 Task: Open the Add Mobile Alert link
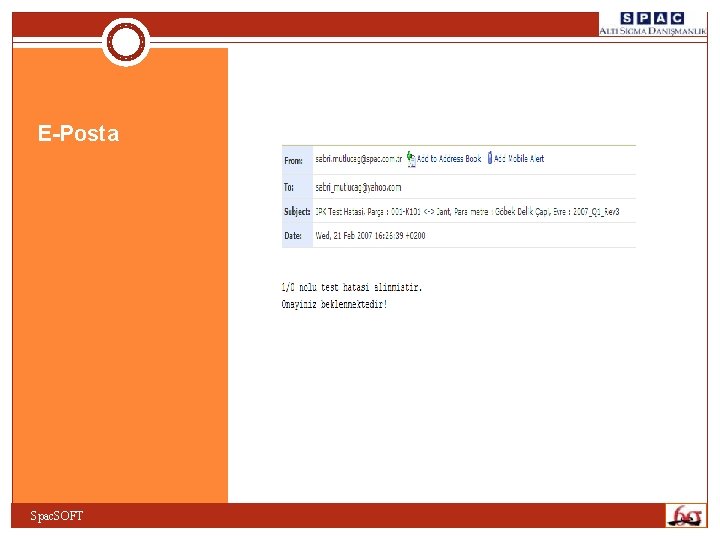pyautogui.click(x=519, y=159)
